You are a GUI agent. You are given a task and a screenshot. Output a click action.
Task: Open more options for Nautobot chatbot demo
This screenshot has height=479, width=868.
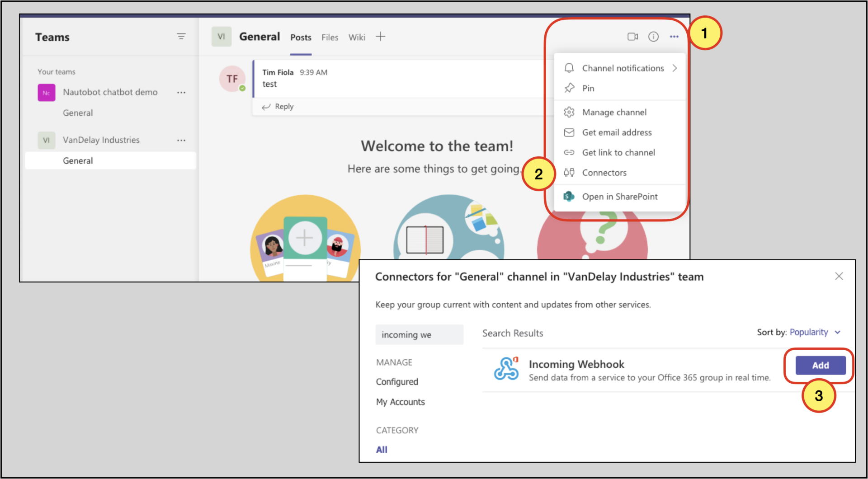pos(181,93)
